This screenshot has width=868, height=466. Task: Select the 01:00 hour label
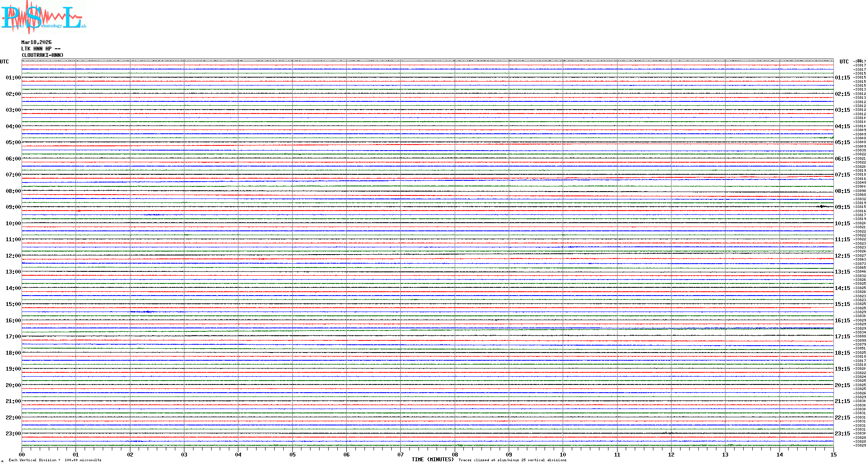13,78
